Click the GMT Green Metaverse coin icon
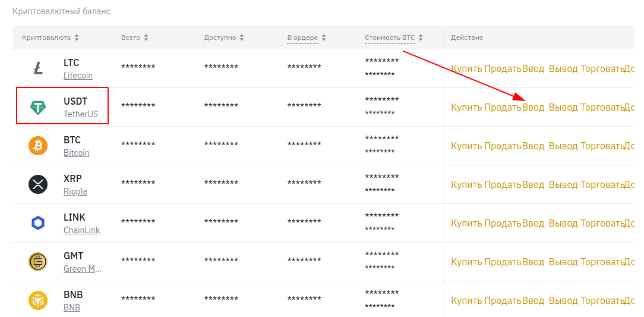 click(38, 262)
